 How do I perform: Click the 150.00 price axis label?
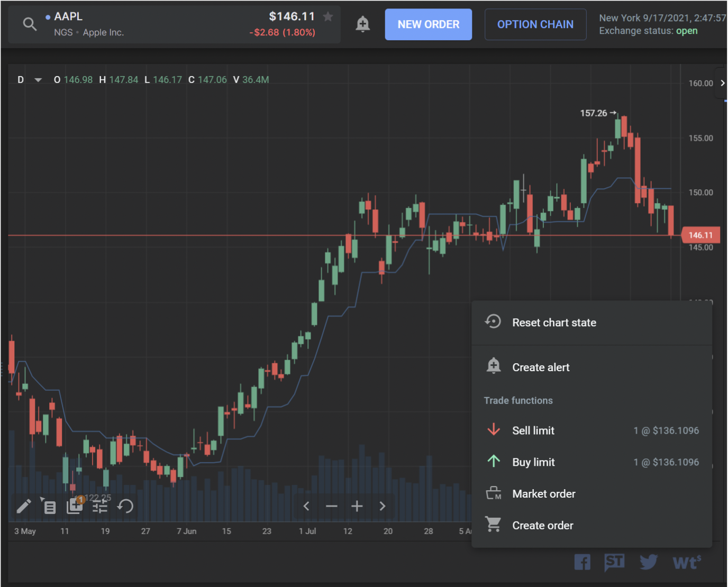click(x=700, y=192)
